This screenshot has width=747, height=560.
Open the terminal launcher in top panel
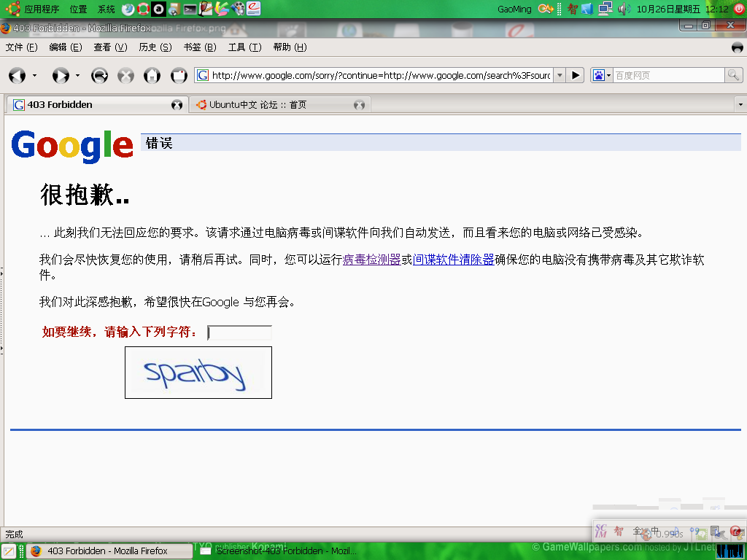pyautogui.click(x=190, y=9)
